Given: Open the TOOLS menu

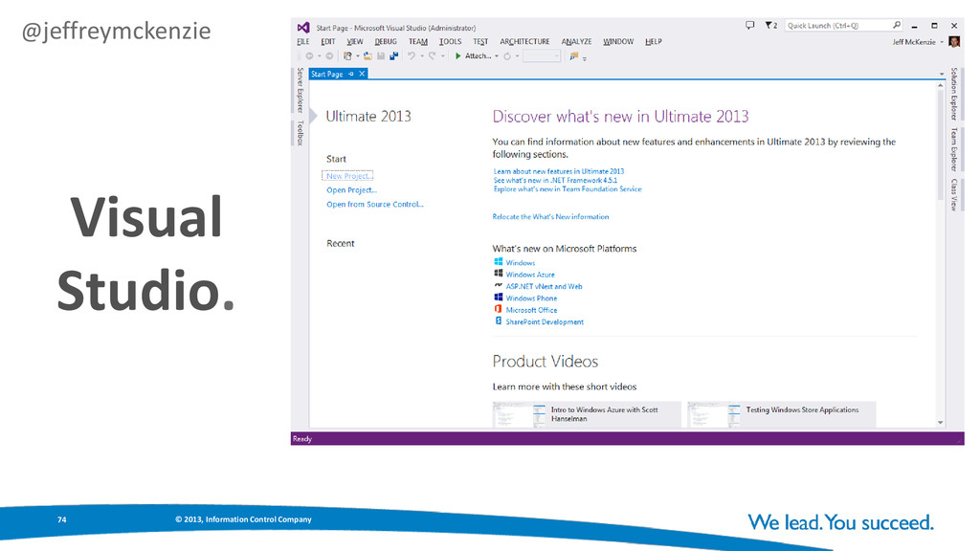Looking at the screenshot, I should [x=450, y=42].
